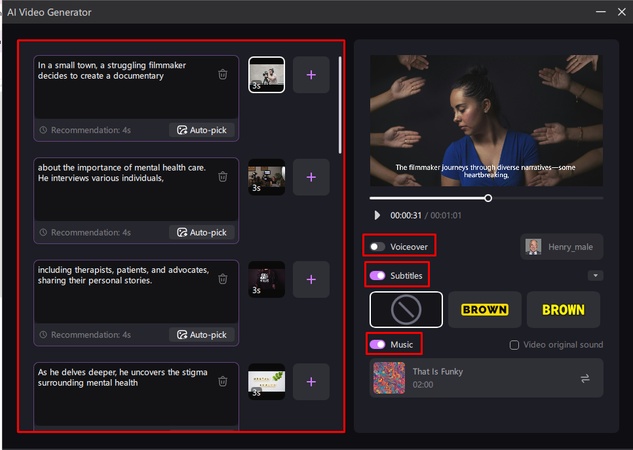Click 'Recommendation: 4s' under 'including therapists'
Screen dimensions: 633x450
91,335
